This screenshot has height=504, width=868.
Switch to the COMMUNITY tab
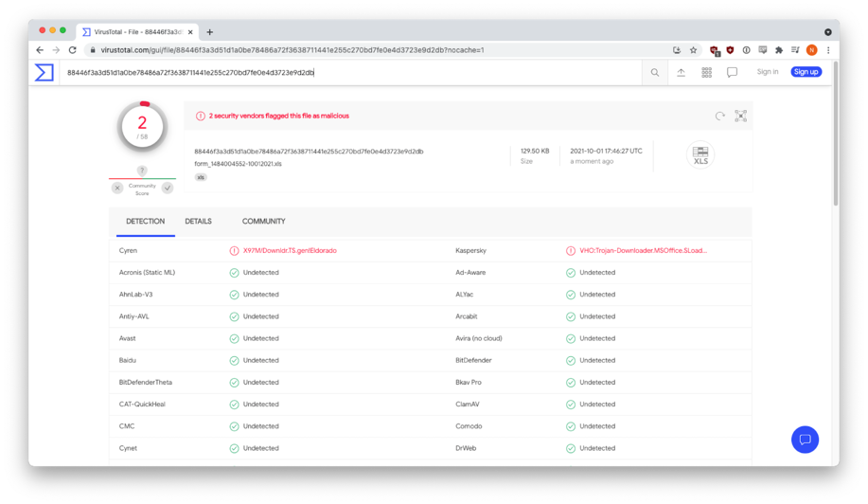click(x=263, y=222)
